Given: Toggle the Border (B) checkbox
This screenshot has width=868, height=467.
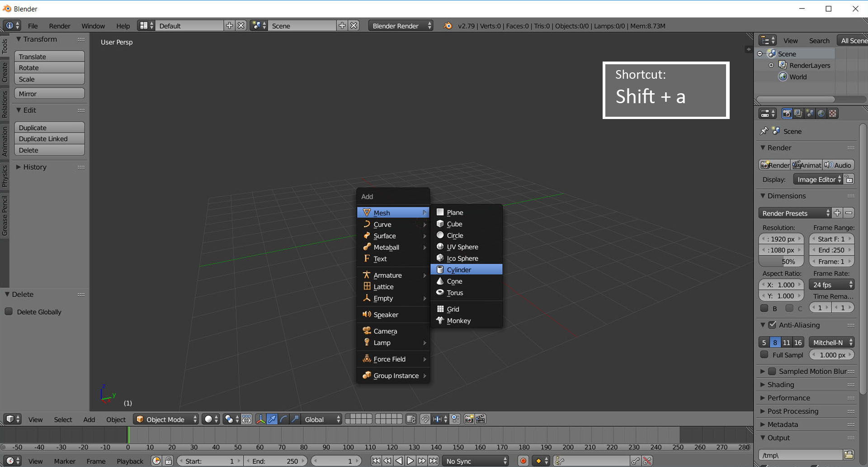Looking at the screenshot, I should pos(764,308).
